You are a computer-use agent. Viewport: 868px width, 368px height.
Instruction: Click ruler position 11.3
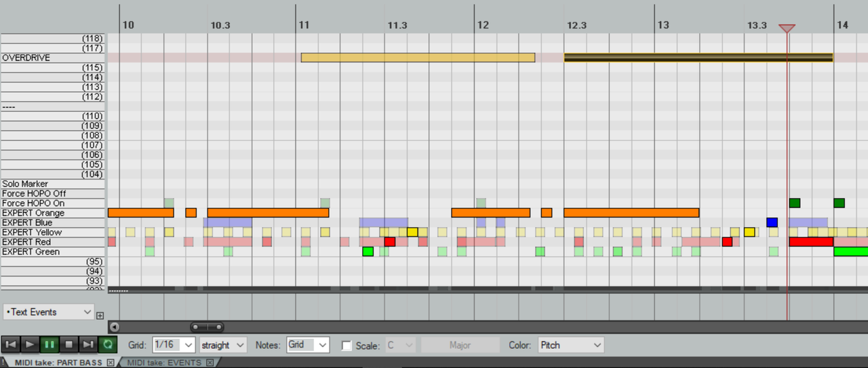(397, 25)
